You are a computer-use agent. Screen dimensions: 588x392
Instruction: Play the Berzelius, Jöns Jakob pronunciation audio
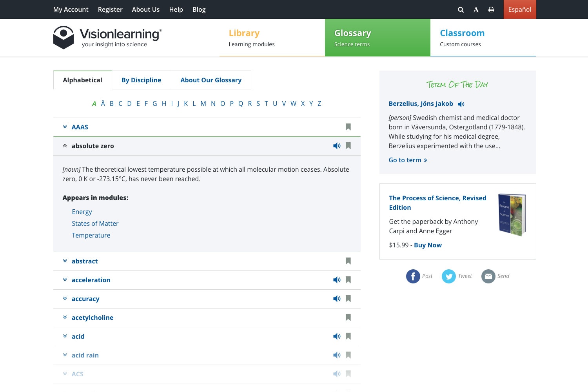click(461, 104)
